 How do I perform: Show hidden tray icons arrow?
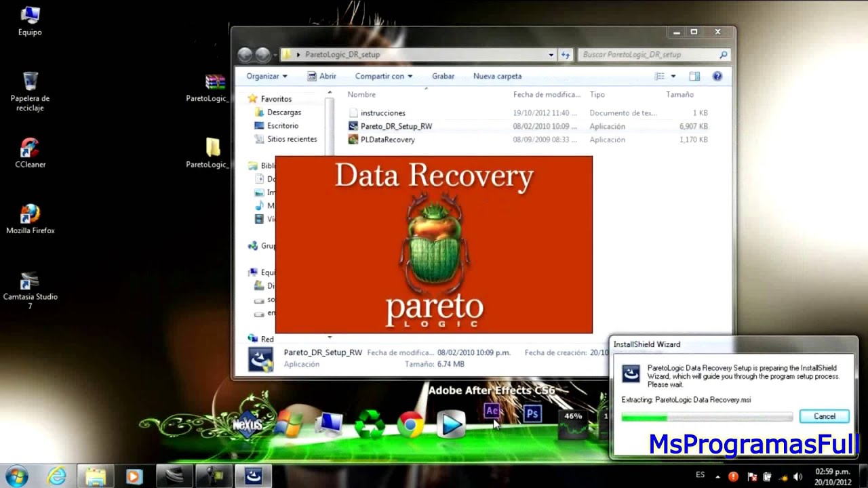point(717,477)
